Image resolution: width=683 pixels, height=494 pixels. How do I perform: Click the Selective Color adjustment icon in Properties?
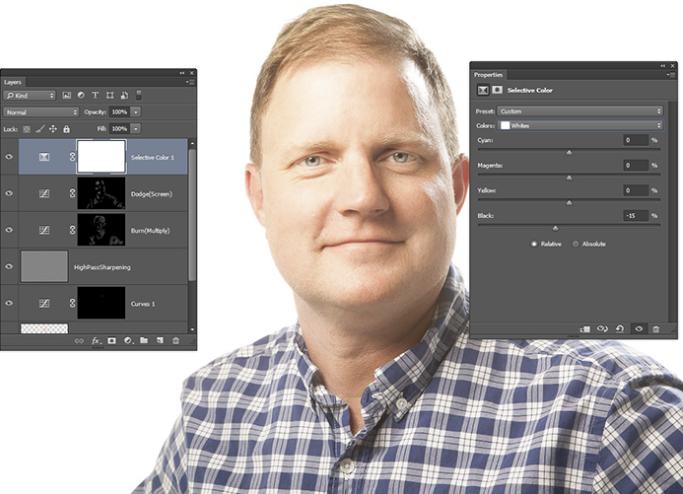pyautogui.click(x=483, y=90)
